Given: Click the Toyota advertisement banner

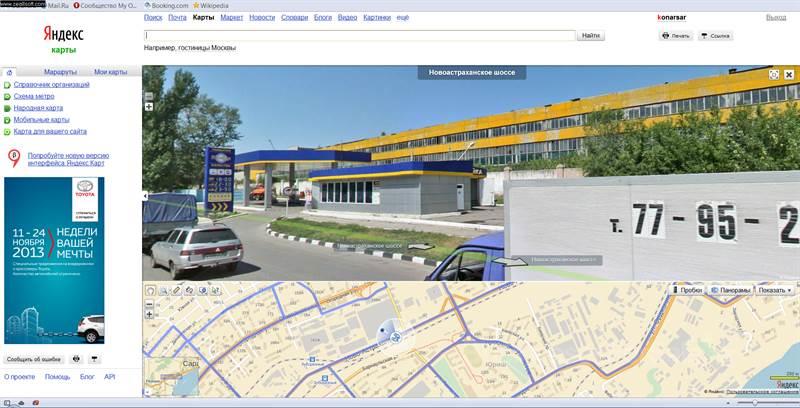Looking at the screenshot, I should (54, 261).
